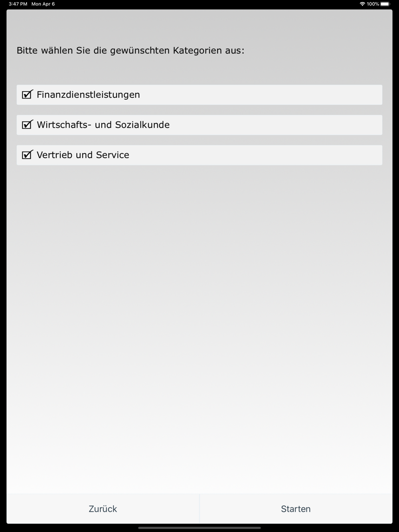Tap the battery icon in status bar

tap(385, 4)
